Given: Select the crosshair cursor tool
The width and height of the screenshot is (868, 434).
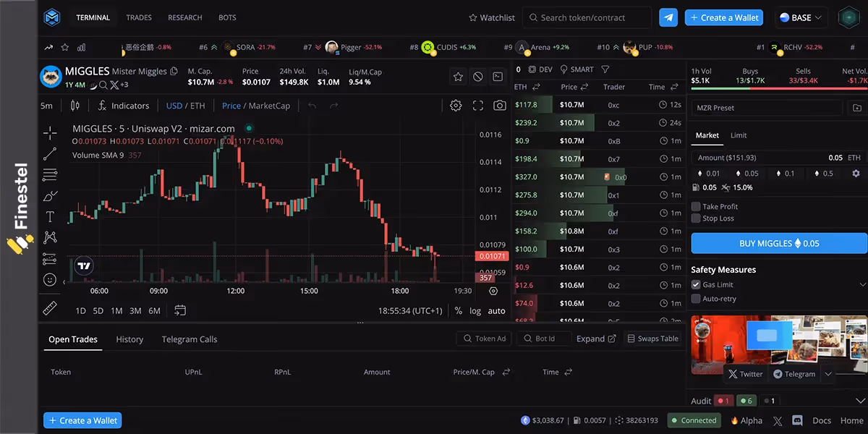Looking at the screenshot, I should click(50, 132).
